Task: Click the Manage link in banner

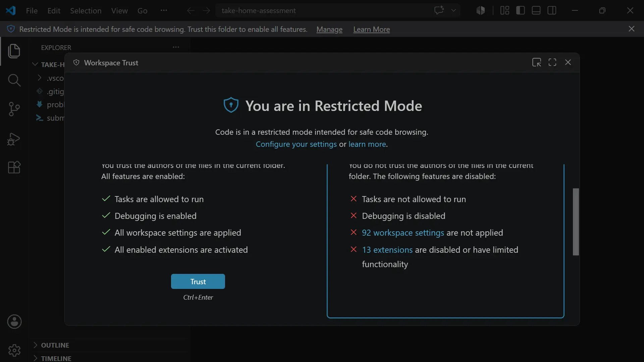Action: [x=329, y=29]
